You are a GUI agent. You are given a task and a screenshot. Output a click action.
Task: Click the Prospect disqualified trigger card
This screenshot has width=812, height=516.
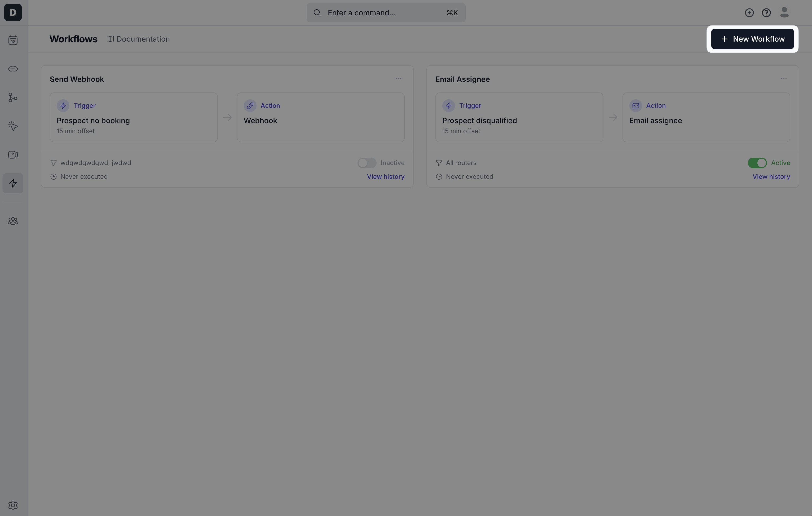click(x=519, y=117)
